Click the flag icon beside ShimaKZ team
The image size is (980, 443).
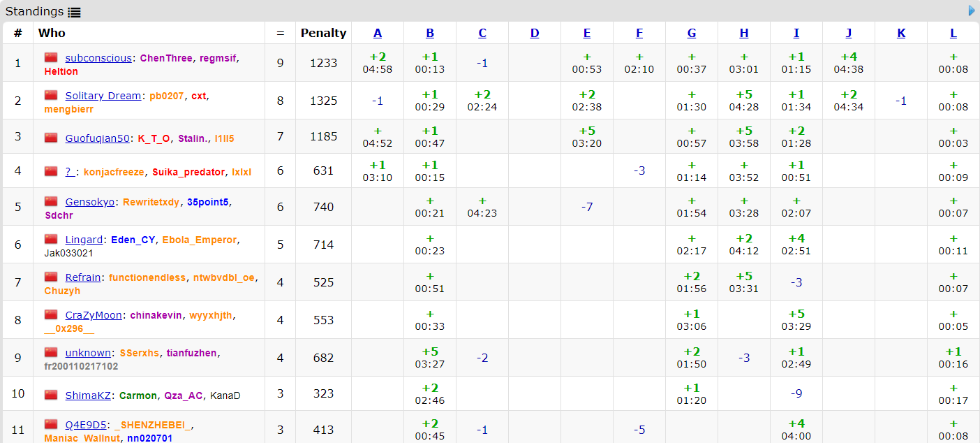click(x=51, y=395)
